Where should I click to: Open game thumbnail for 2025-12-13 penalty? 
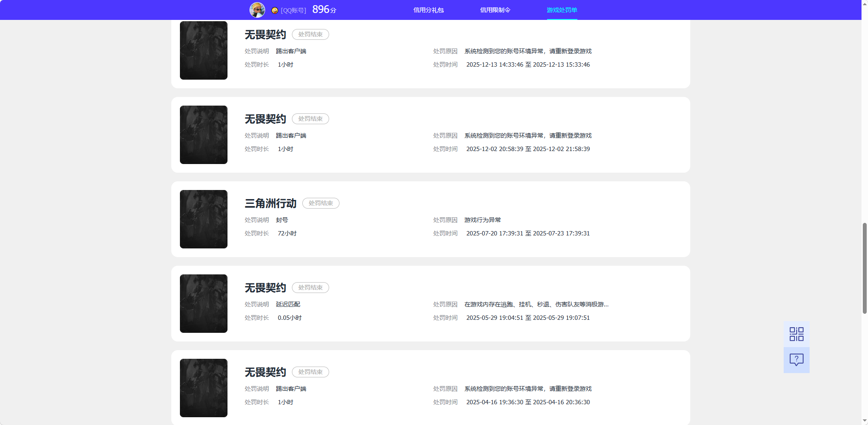tap(204, 50)
